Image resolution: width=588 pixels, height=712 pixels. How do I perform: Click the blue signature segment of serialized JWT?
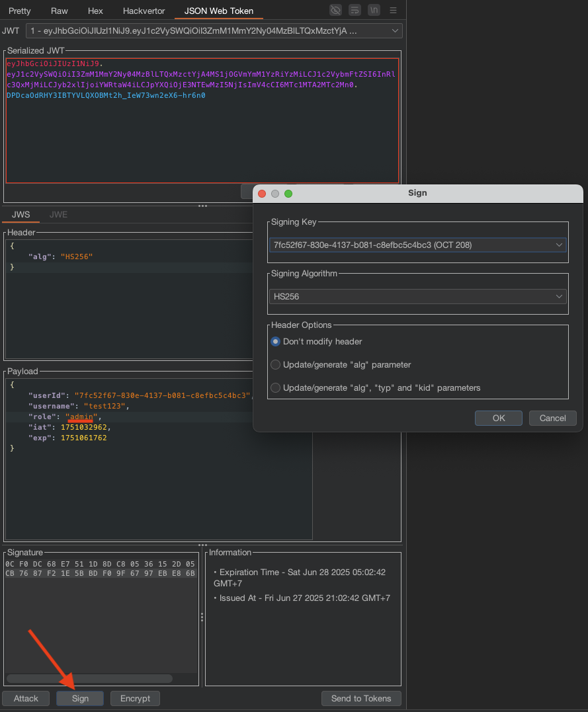pos(106,95)
